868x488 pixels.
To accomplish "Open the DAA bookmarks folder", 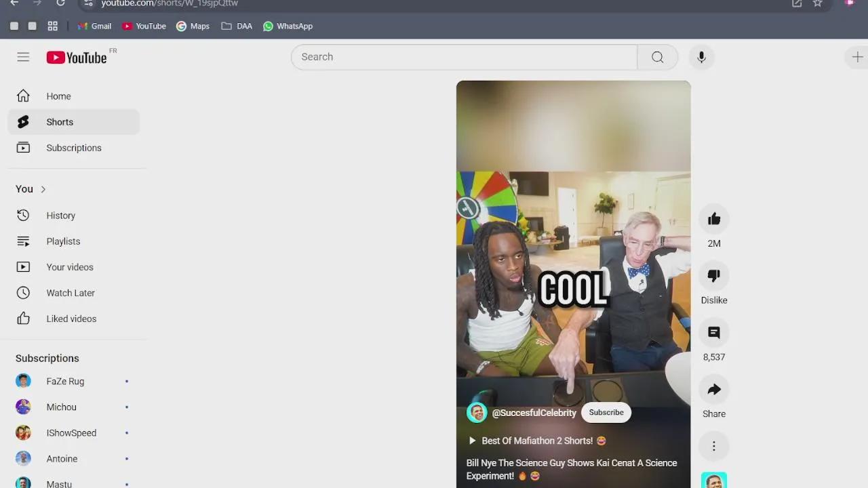I will pyautogui.click(x=237, y=26).
